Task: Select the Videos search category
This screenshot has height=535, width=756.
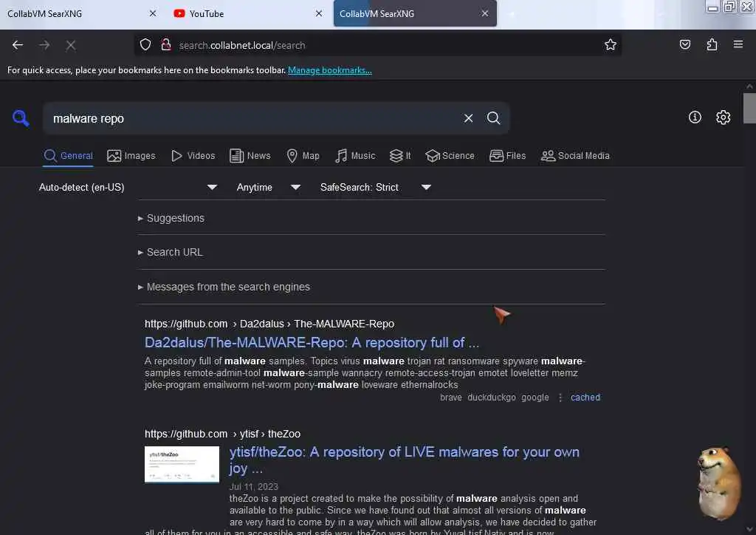Action: (x=193, y=156)
